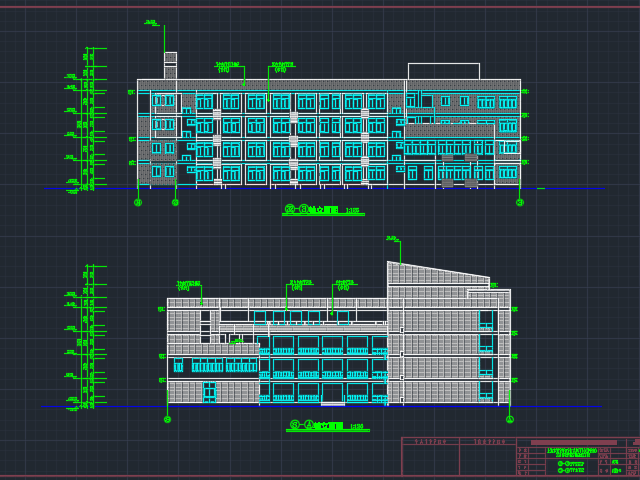Click leftmost material annotation above lower elevation

pyautogui.click(x=189, y=285)
